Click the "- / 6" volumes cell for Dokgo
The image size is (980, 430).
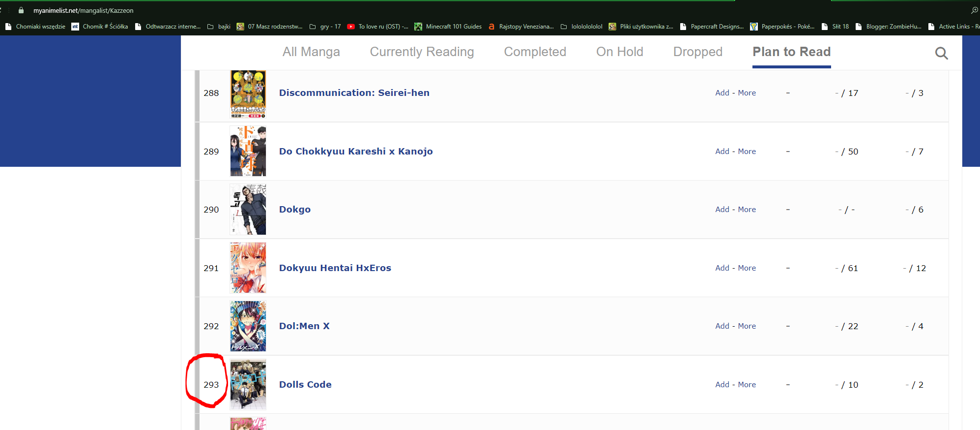(x=915, y=210)
